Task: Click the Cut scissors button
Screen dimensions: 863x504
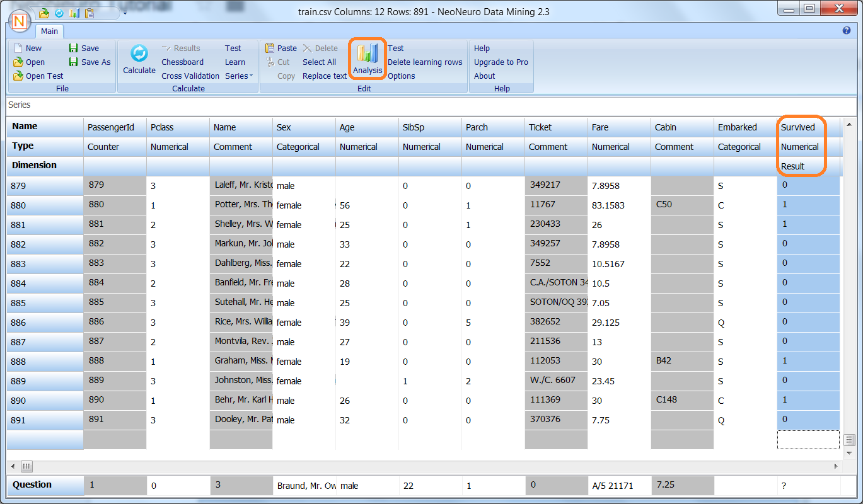Action: [277, 62]
